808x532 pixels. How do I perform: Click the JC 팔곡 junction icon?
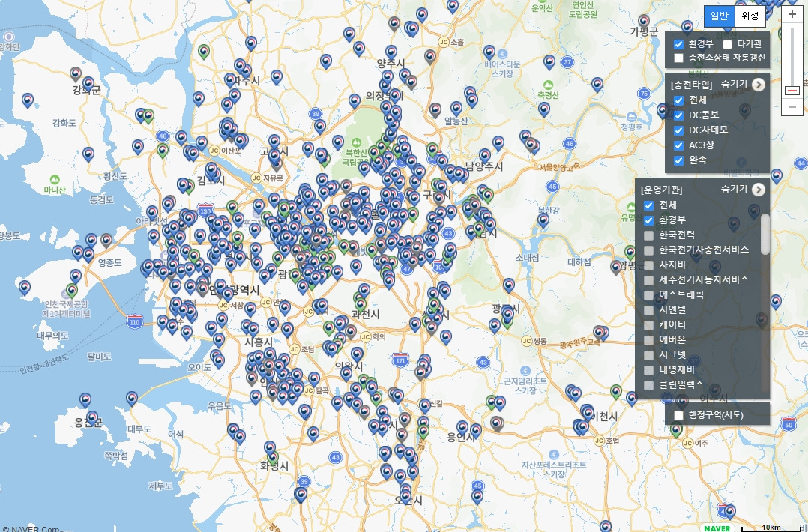pos(309,390)
